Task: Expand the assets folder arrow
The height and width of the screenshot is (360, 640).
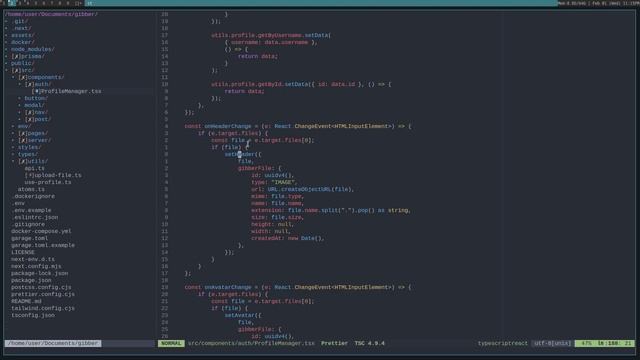Action: tap(6, 35)
